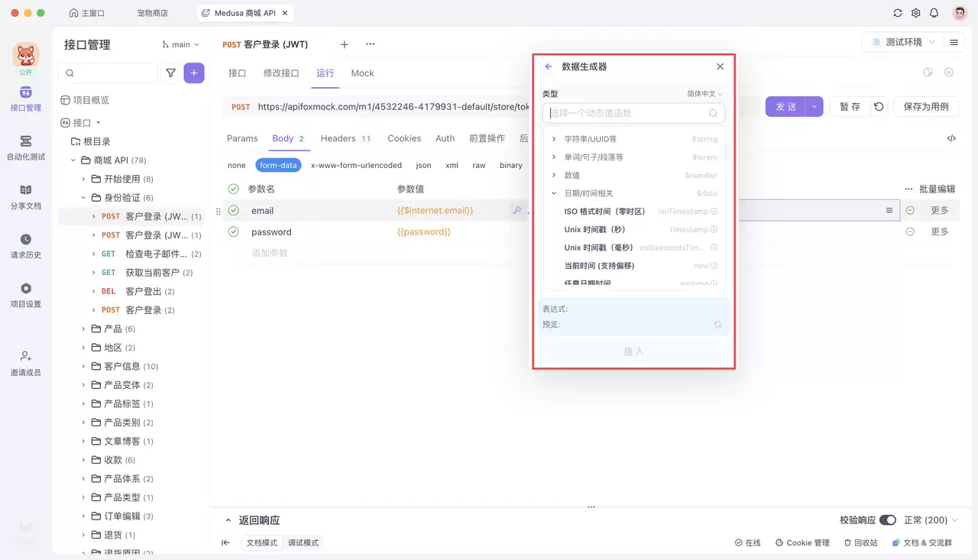Open 项目设置 in the sidebar
Screen dimensions: 978x560
26,296
